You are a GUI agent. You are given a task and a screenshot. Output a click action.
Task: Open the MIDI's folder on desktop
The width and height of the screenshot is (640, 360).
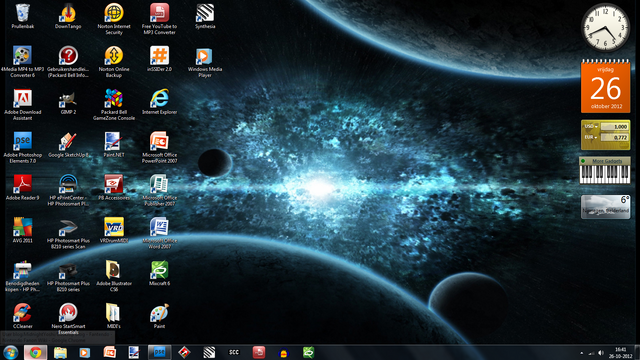[x=114, y=316]
